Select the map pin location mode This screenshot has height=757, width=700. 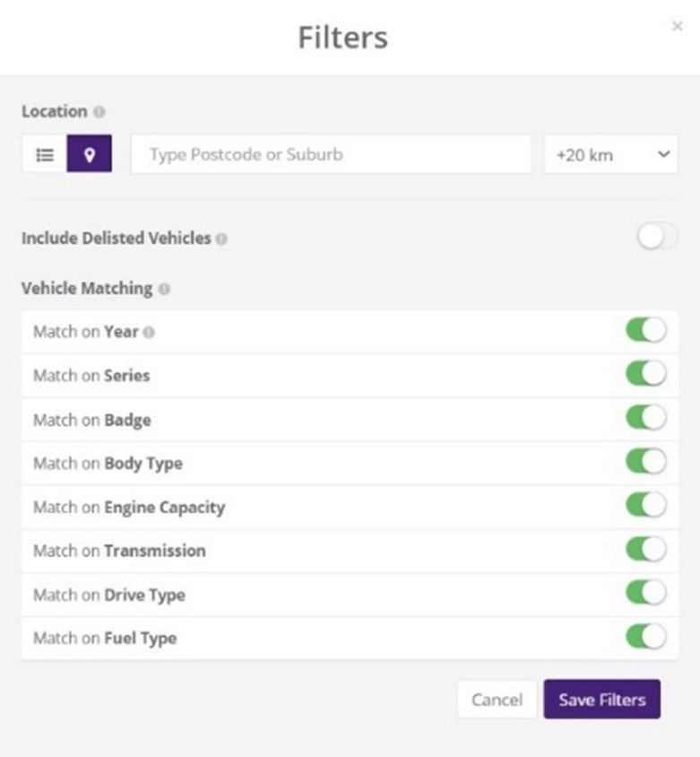click(90, 154)
